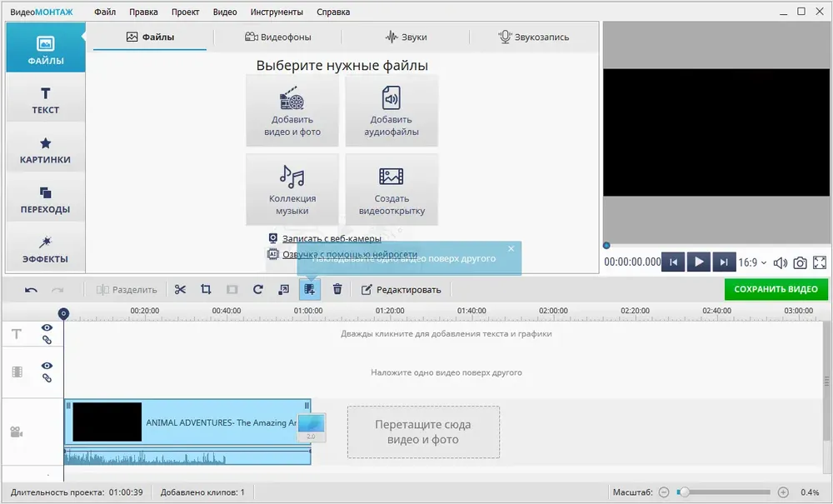
Task: Take a snapshot with camera icon
Action: [x=800, y=263]
